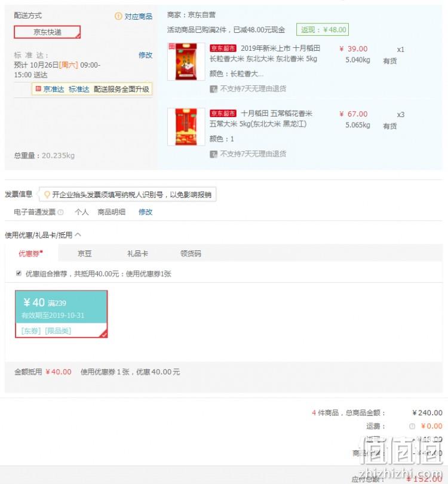The width and height of the screenshot is (448, 484).
Task: Switch to the 领货码 tab
Action: tap(191, 254)
